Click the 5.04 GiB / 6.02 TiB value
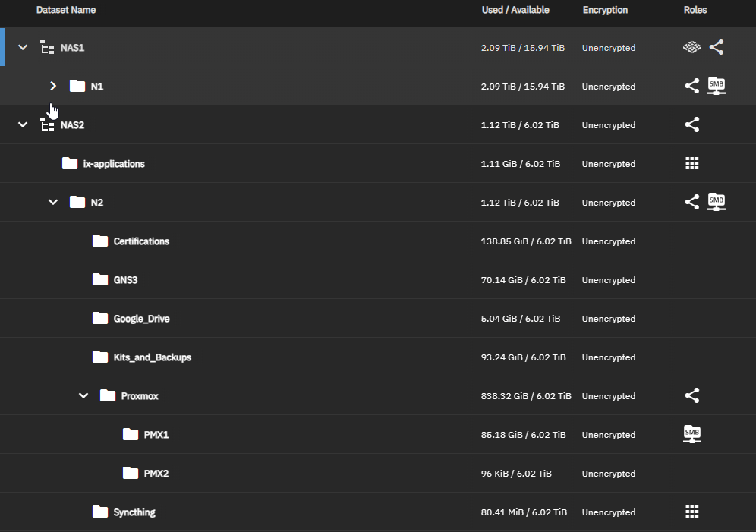This screenshot has width=756, height=532. click(x=521, y=319)
